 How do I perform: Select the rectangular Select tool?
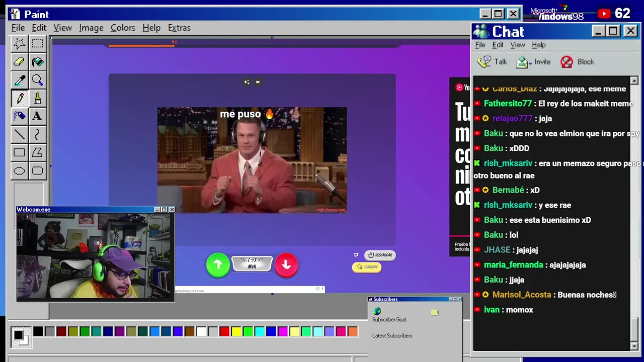click(x=37, y=44)
